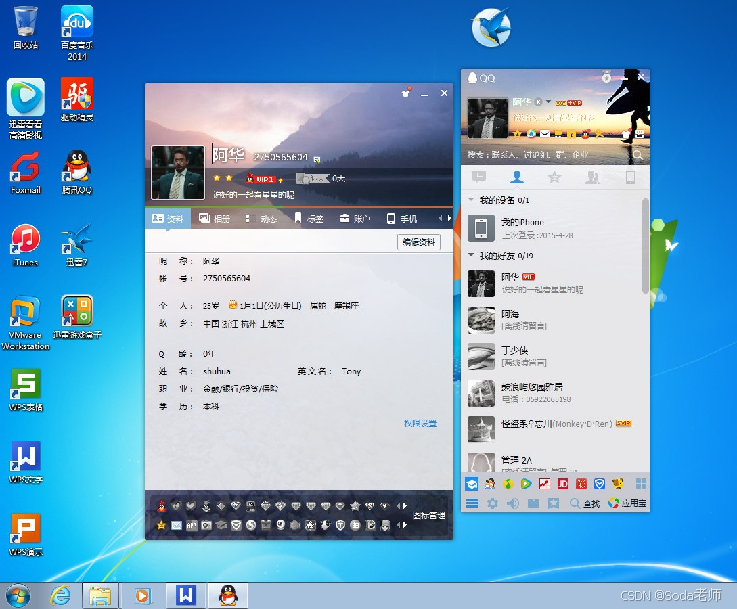Click the gold star icon in lower icon row
The image size is (737, 609).
[161, 525]
